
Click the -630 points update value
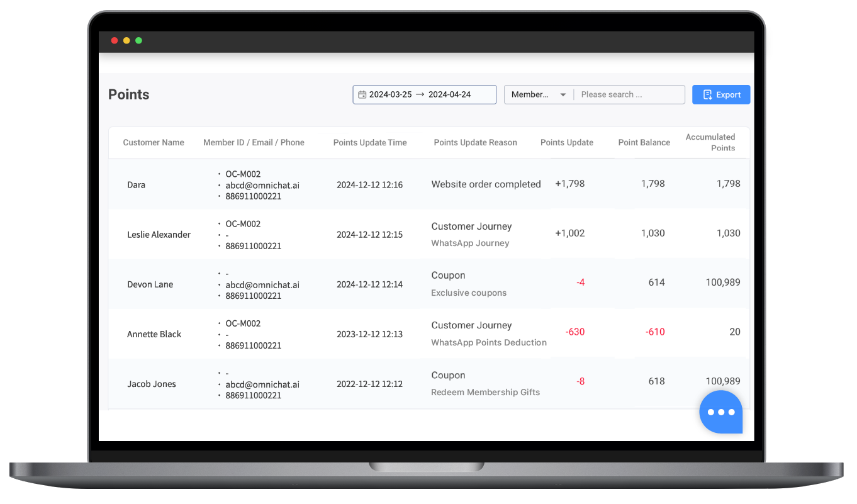click(575, 332)
